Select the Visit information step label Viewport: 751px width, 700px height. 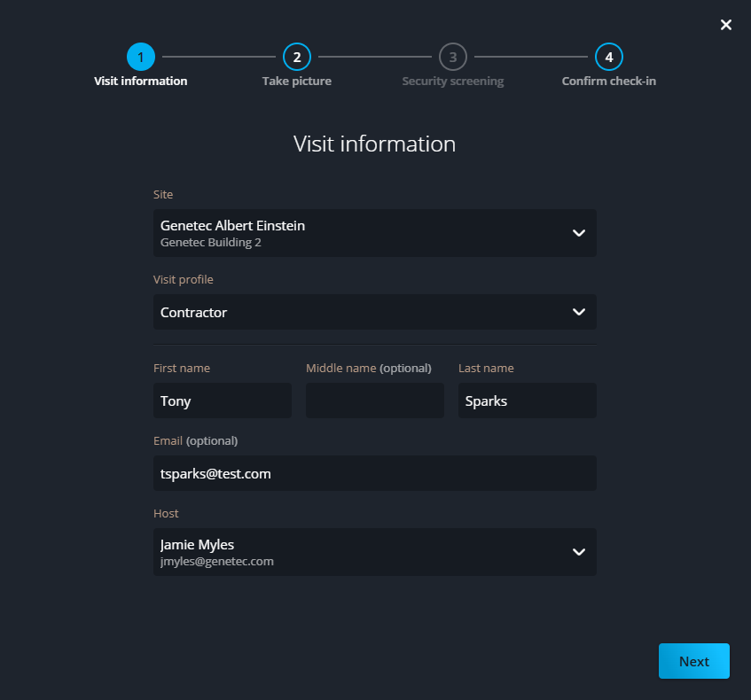tap(140, 81)
